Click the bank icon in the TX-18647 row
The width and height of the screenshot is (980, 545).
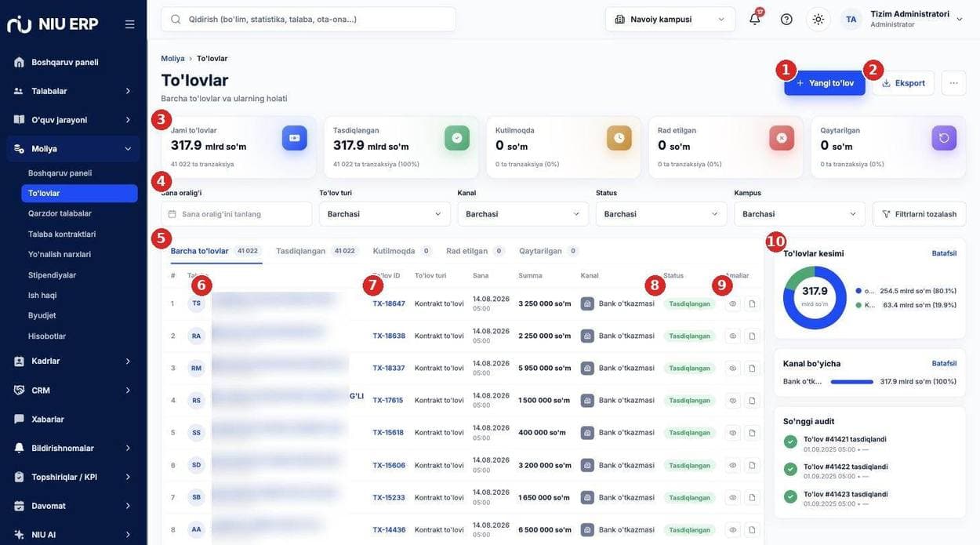coord(587,303)
